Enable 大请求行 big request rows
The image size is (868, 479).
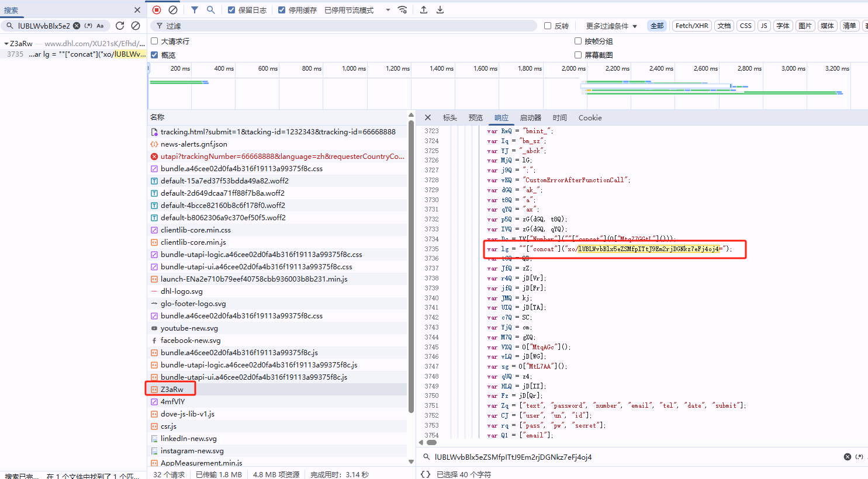pos(154,41)
